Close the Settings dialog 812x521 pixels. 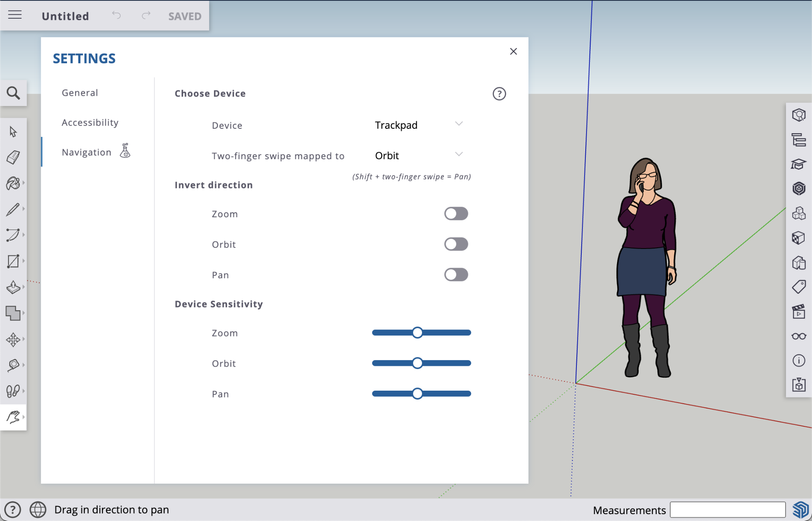pyautogui.click(x=513, y=51)
